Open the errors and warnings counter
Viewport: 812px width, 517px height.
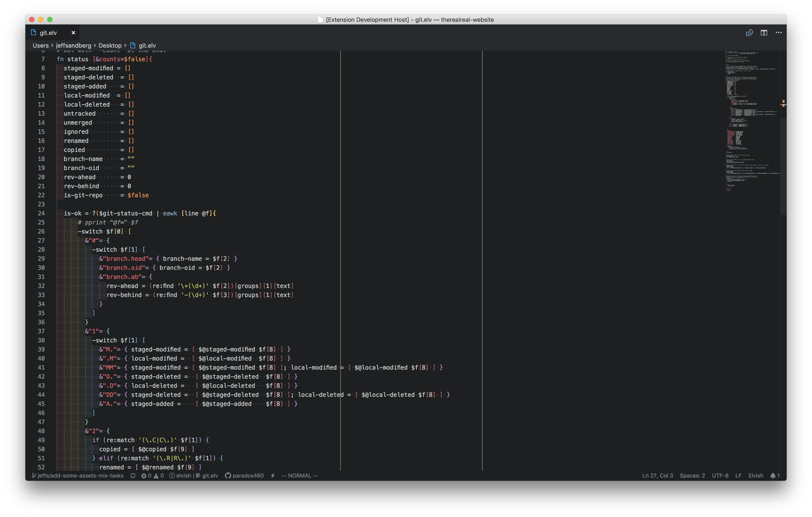(x=152, y=476)
